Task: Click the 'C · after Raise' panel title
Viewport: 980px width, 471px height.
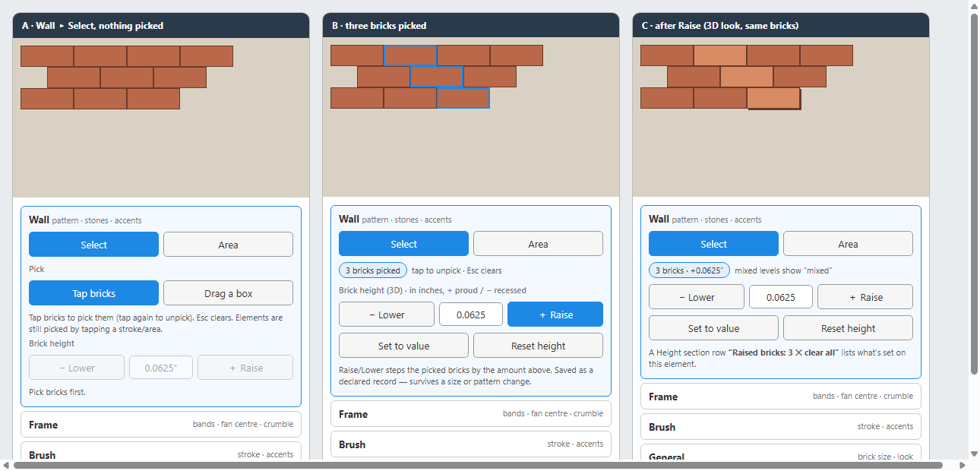Action: 720,26
